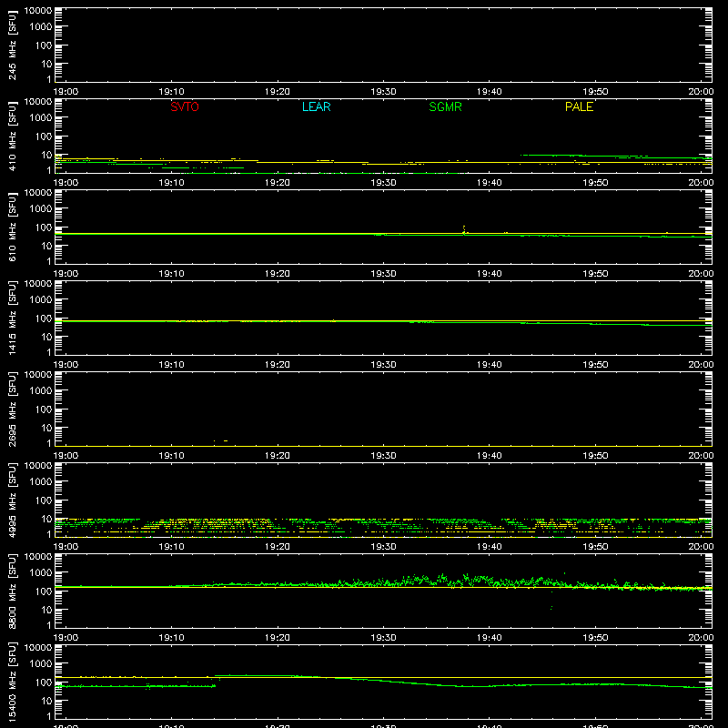Click 20:00 time label under 245 MHz panel
Screen dimensions: 728x728
701,92
